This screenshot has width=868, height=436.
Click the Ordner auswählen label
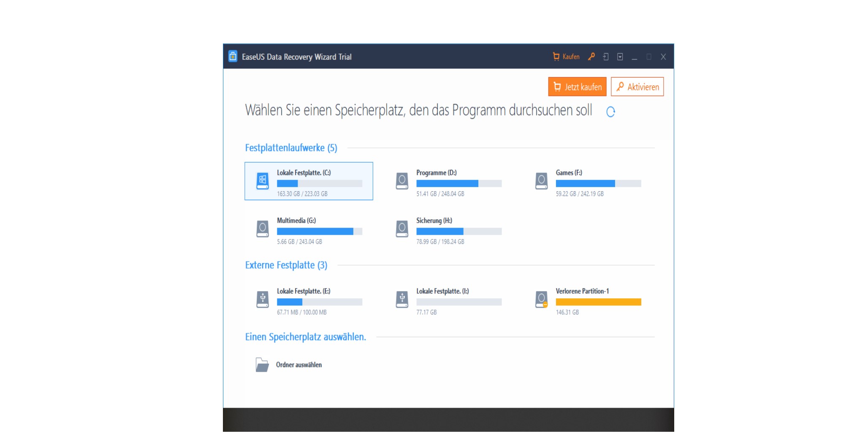point(299,365)
